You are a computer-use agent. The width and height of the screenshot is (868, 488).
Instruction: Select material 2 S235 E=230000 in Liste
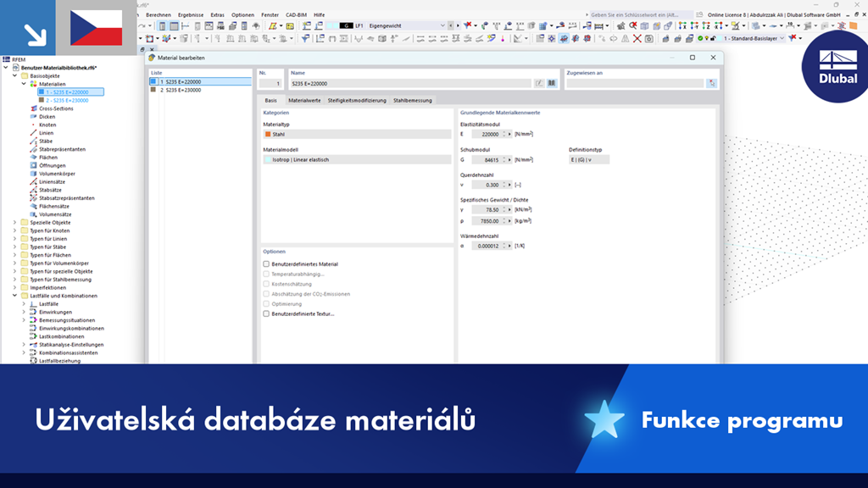coord(200,90)
